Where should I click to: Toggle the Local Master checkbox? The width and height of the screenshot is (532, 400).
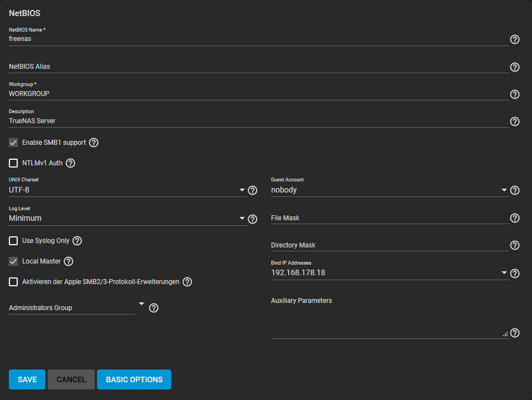pos(13,261)
